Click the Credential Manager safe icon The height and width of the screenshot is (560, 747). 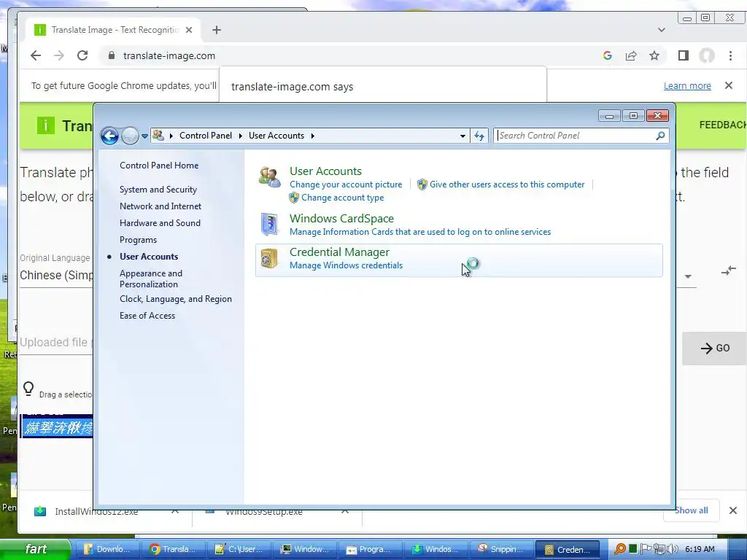click(x=269, y=259)
